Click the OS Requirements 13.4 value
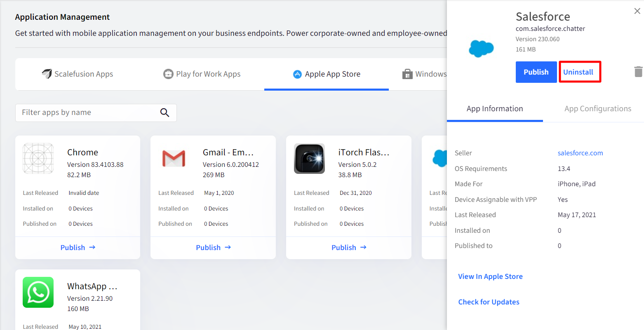This screenshot has height=330, width=644. click(x=564, y=169)
